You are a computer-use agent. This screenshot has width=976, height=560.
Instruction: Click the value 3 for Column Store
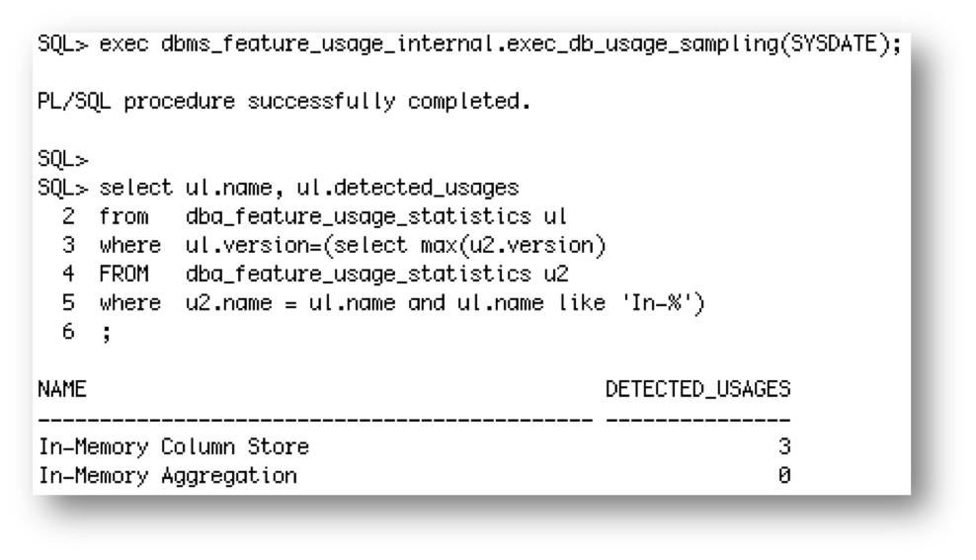(783, 447)
